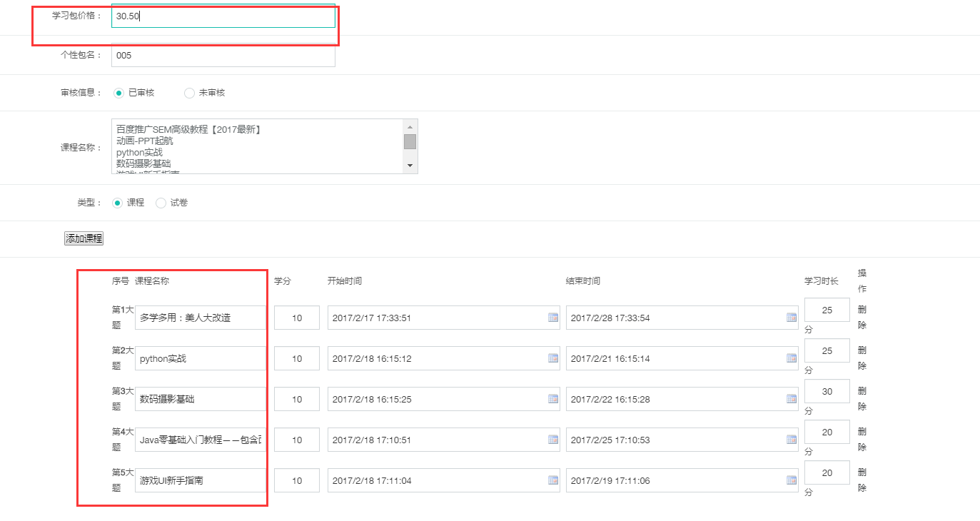Click calendar icon beside 2017/2/21 16:15:14
Image resolution: width=980 pixels, height=521 pixels.
(792, 358)
